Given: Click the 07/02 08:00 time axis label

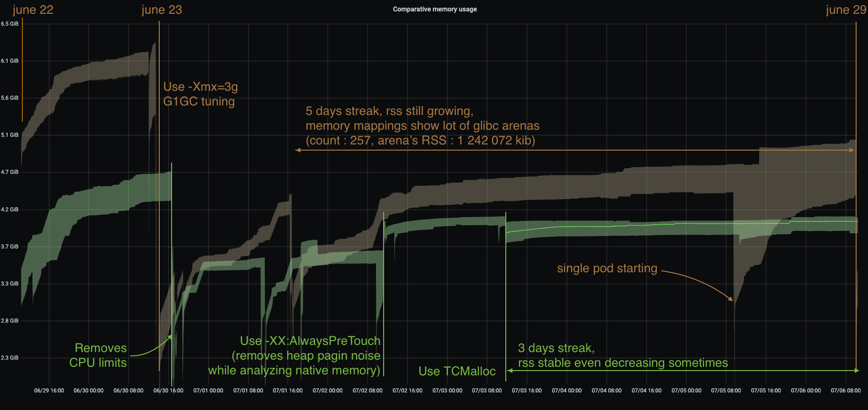Looking at the screenshot, I should click(x=367, y=391).
